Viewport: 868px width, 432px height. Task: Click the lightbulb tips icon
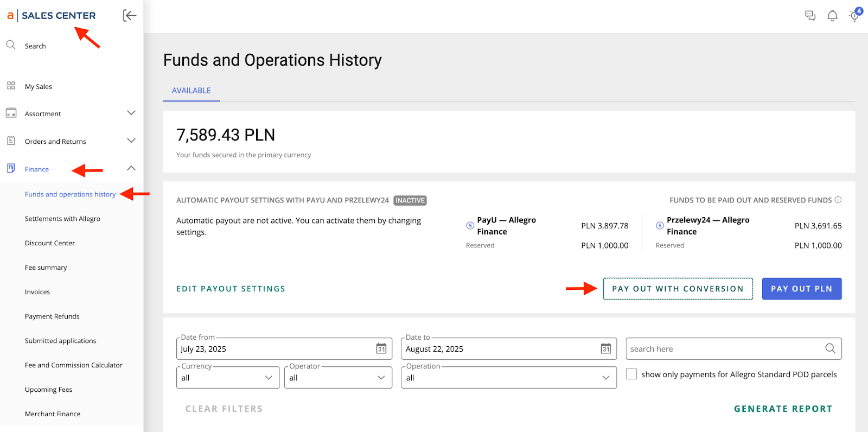tap(854, 16)
